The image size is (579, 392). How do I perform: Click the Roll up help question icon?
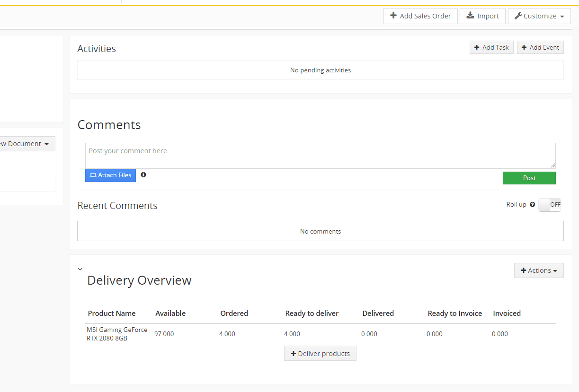click(x=533, y=205)
